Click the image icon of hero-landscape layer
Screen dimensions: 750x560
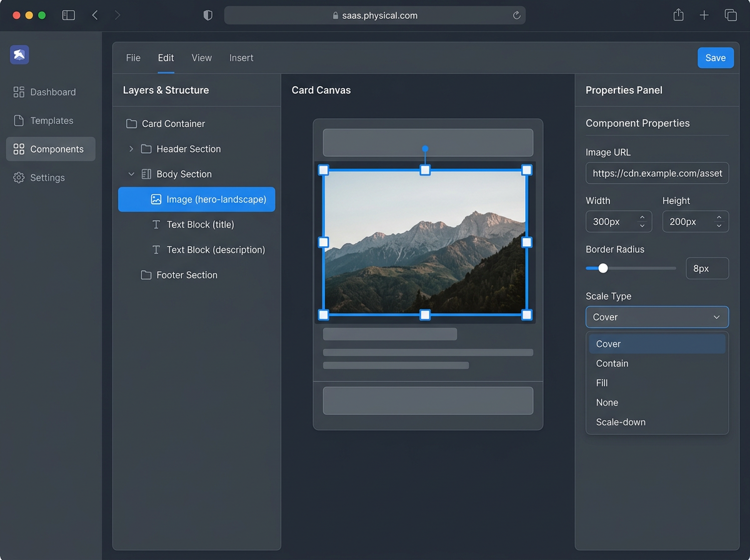[156, 199]
